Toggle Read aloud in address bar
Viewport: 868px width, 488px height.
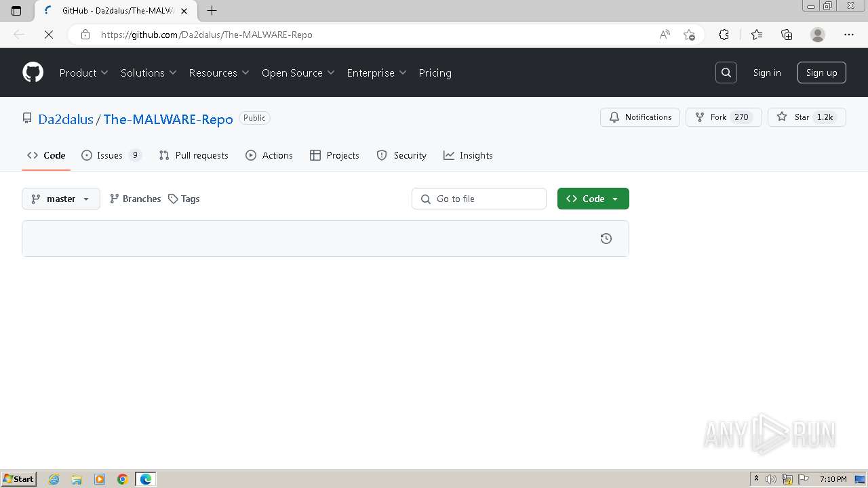pyautogui.click(x=665, y=35)
